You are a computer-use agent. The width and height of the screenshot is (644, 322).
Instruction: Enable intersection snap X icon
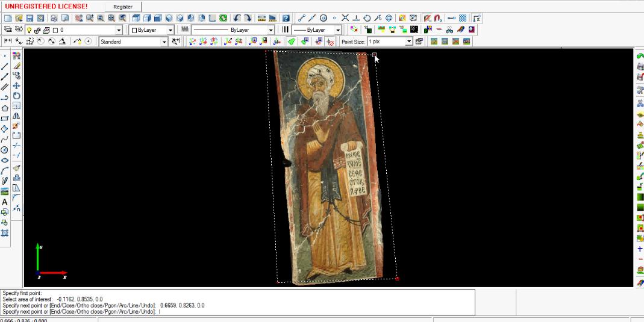345,18
